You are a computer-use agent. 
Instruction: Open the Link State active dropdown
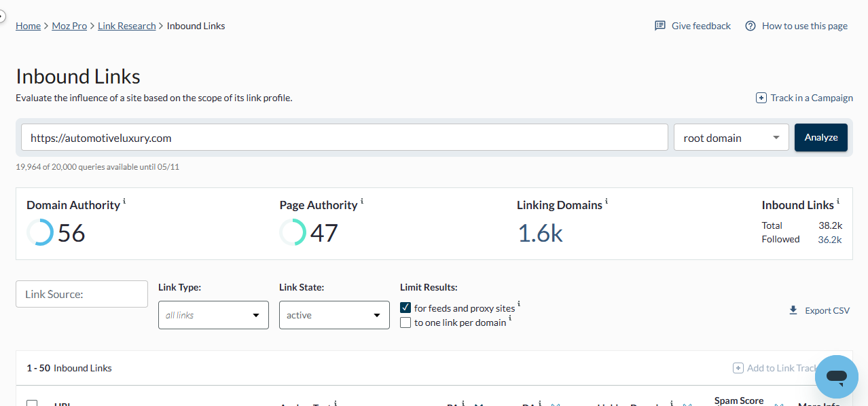click(x=334, y=315)
